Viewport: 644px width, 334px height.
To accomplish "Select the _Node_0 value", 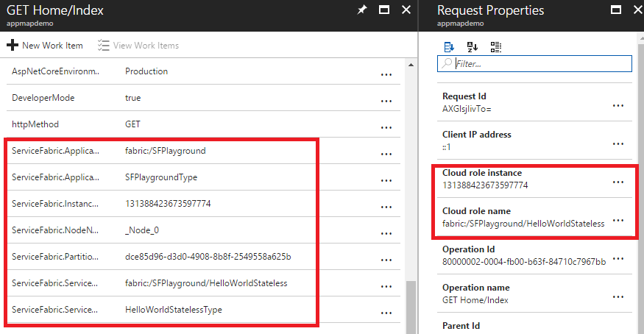I will point(142,230).
